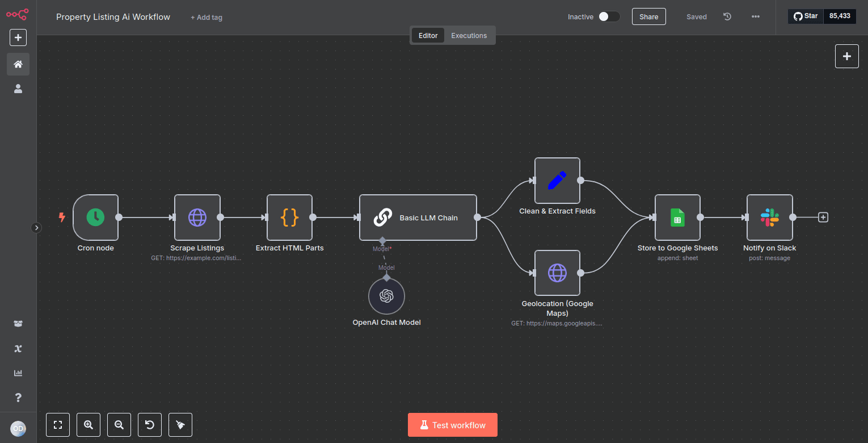The height and width of the screenshot is (443, 868).
Task: Select the Basic LLM Chain node
Action: pyautogui.click(x=418, y=218)
